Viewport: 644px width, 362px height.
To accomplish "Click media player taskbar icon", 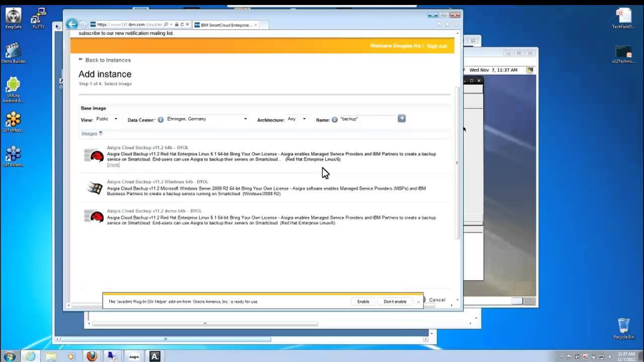I will (71, 356).
